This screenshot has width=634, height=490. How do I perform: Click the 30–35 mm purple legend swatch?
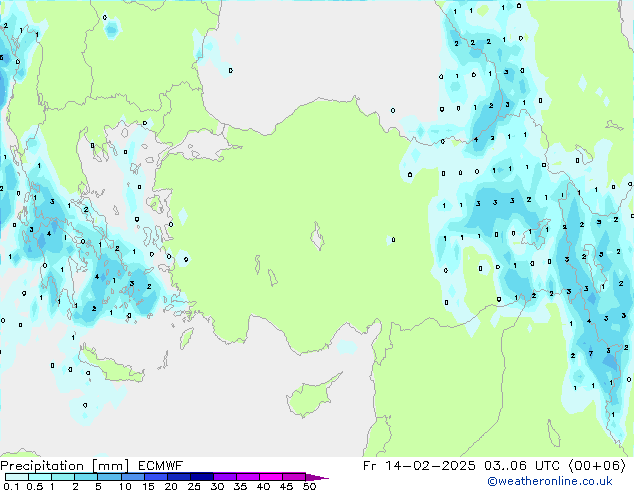pos(224,477)
